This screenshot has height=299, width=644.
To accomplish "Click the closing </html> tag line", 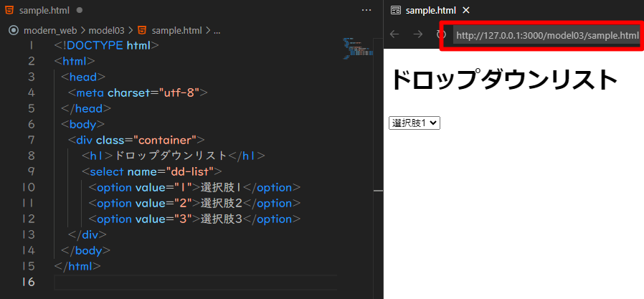I will (x=77, y=266).
